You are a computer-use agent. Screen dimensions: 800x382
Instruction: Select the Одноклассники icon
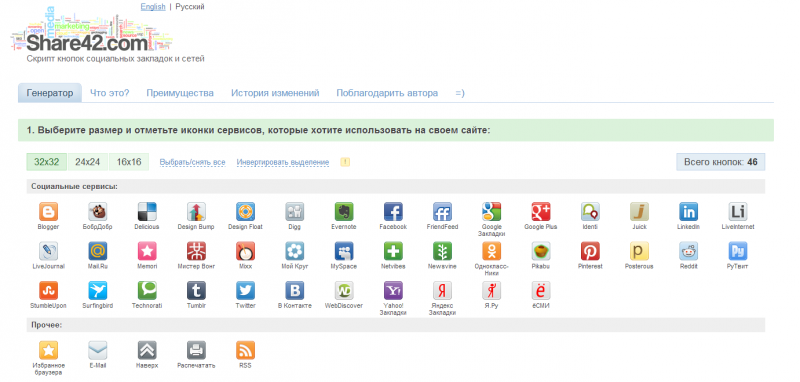pos(491,251)
